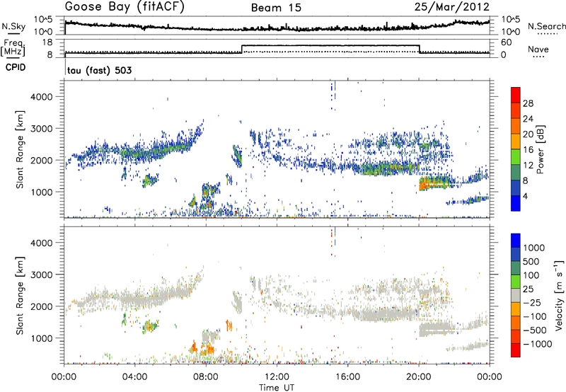Click the red top segment of Power colorbar
Image resolution: width=566 pixels, height=392 pixels.
(x=516, y=95)
